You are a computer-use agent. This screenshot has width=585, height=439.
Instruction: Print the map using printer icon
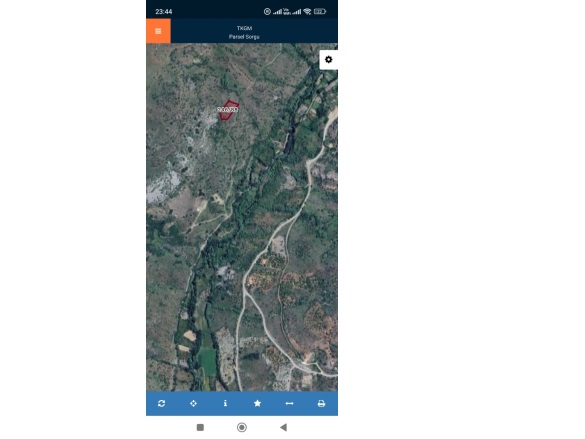321,403
